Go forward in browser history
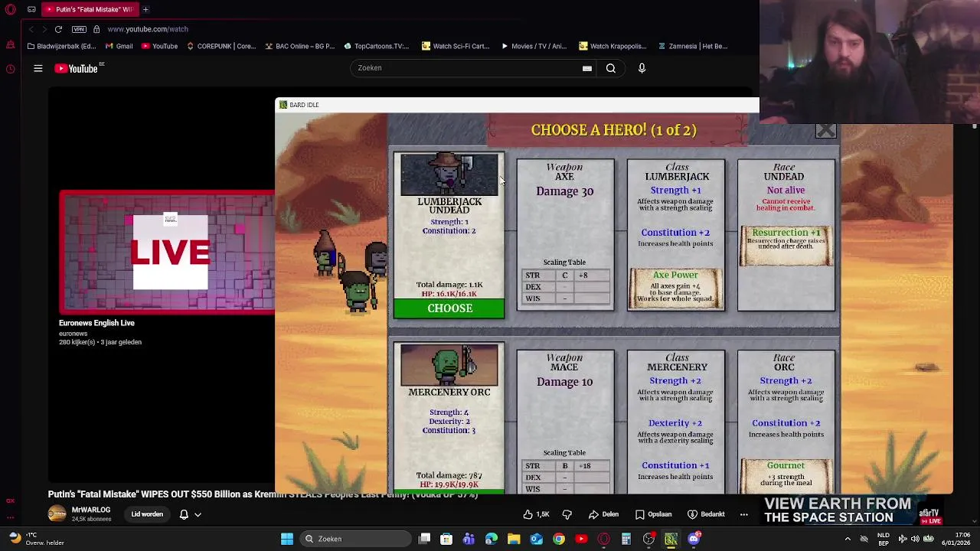 pos(44,29)
